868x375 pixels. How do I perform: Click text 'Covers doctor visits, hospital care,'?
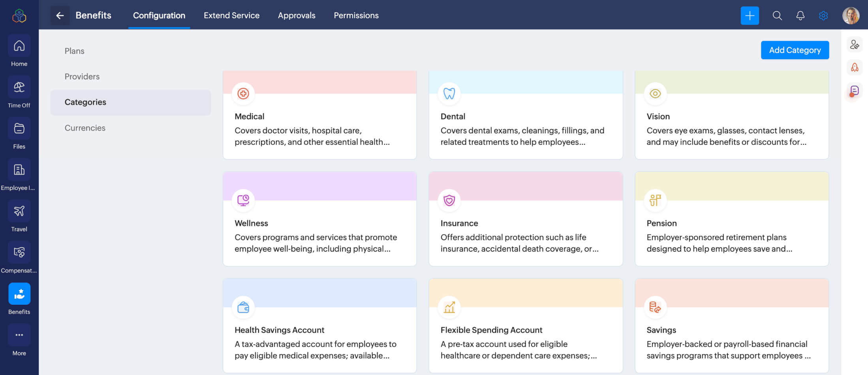click(x=298, y=131)
